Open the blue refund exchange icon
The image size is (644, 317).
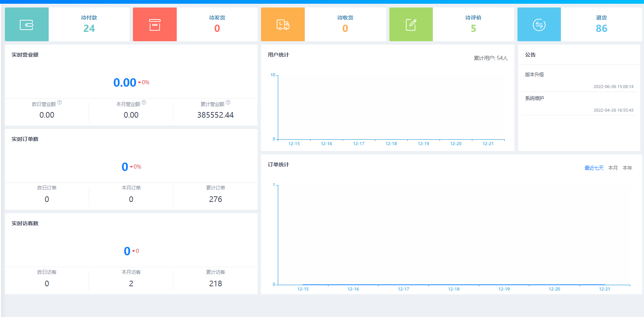point(539,25)
